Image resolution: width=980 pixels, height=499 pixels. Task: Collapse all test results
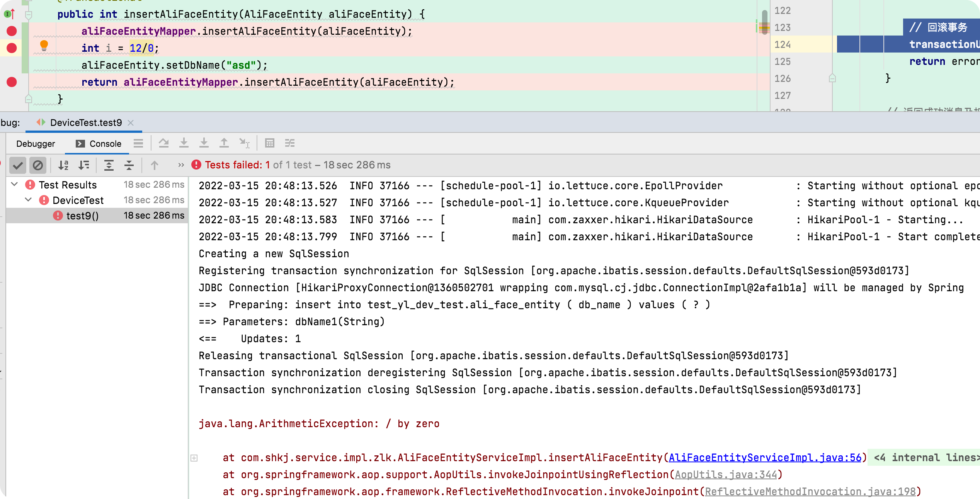coord(129,165)
